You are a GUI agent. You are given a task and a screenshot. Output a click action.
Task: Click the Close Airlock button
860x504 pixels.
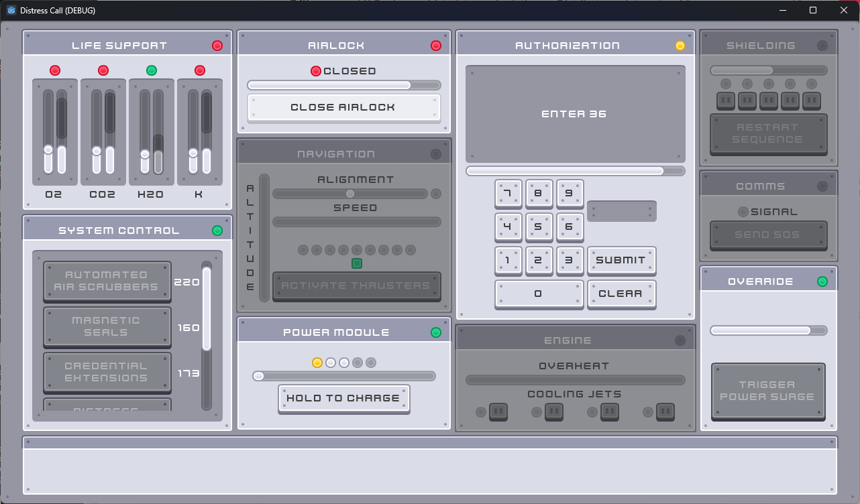(x=343, y=108)
